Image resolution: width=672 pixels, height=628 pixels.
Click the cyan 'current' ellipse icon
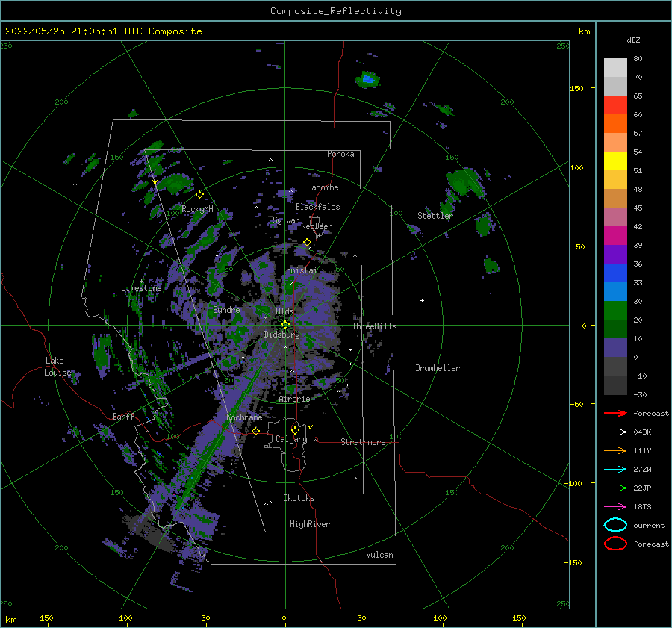[x=615, y=525]
